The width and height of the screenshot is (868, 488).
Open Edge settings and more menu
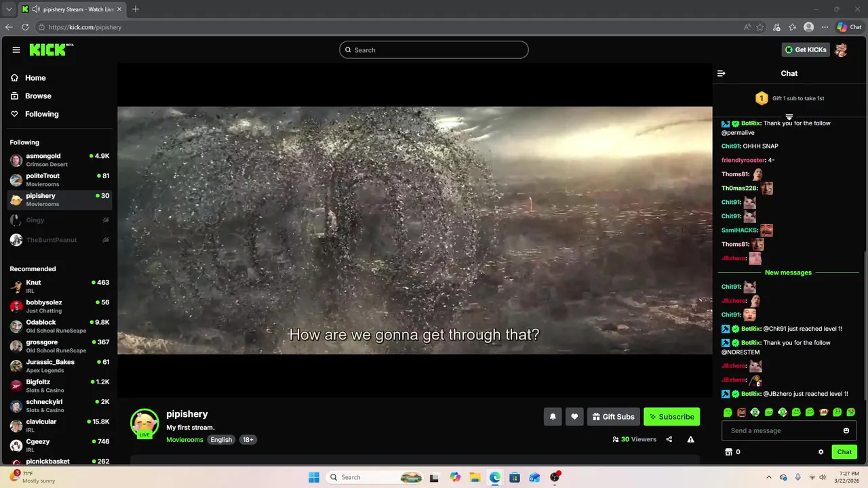tap(825, 27)
